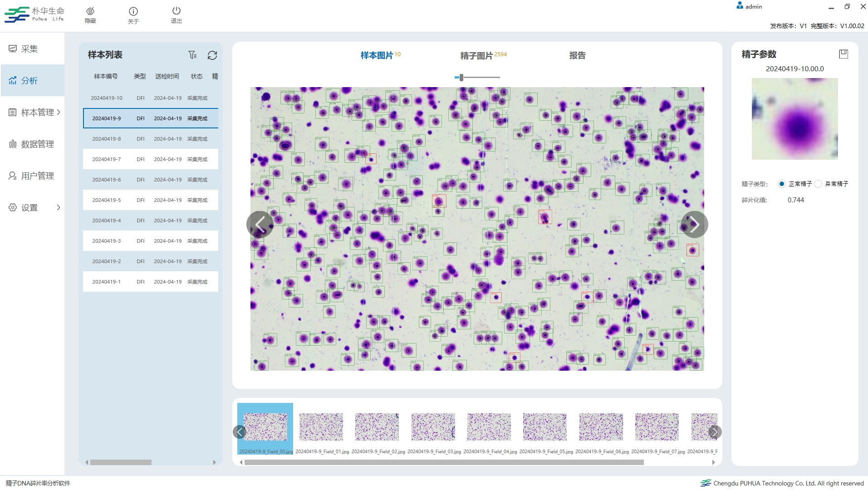Click the hide (隐藏) icon in top toolbar

[x=90, y=11]
